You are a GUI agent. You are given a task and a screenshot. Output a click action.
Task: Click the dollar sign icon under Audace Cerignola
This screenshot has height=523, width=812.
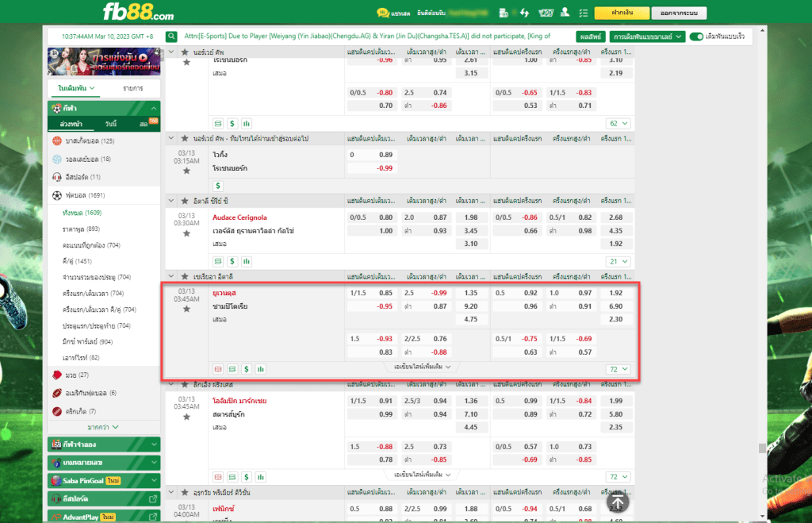point(232,260)
